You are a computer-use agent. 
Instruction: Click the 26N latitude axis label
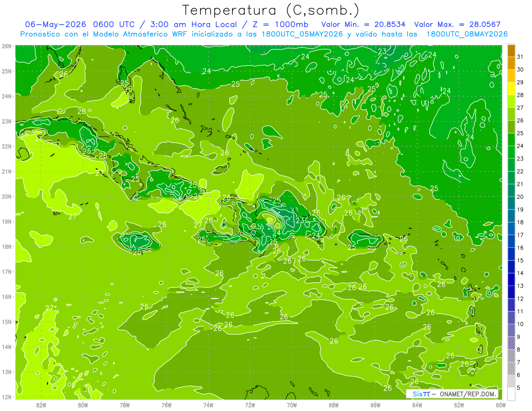(x=6, y=46)
